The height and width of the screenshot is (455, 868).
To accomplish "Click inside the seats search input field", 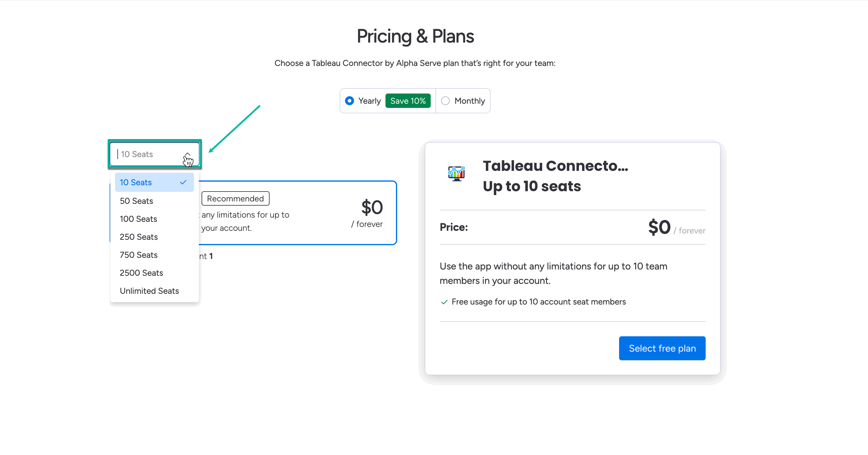I will tap(145, 154).
